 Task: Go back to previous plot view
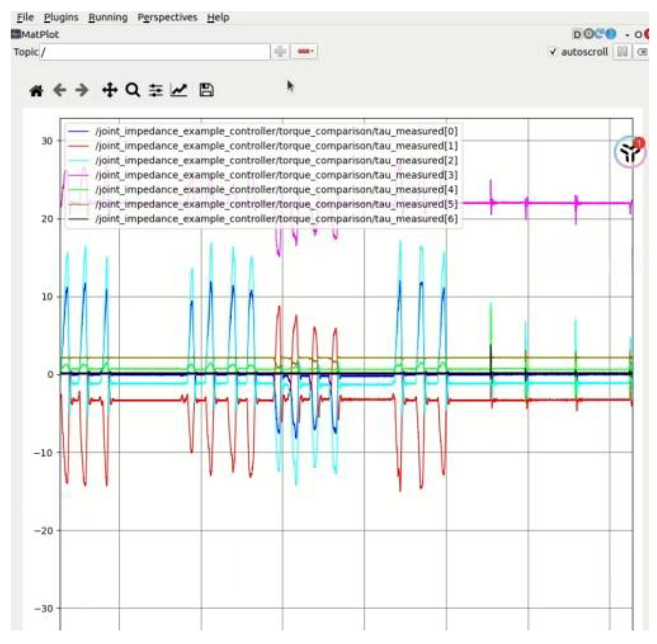point(59,90)
